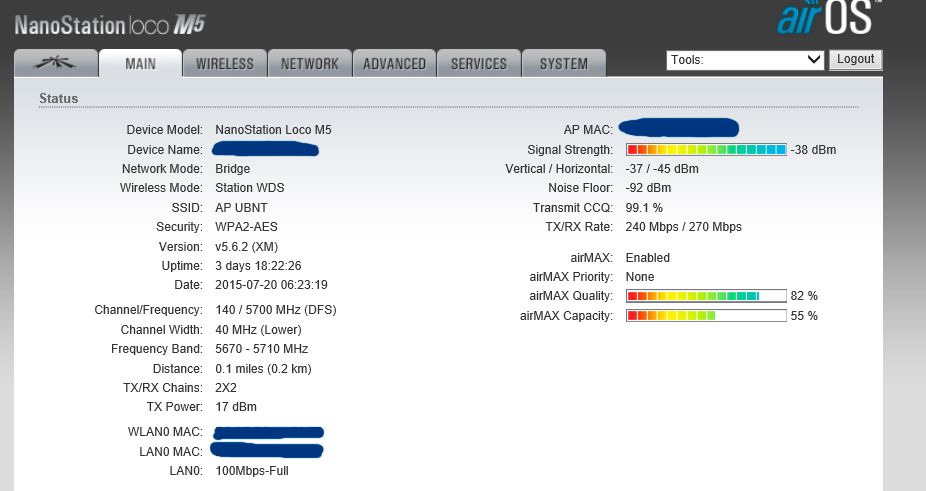
Task: Open the SERVICES tab
Action: click(x=479, y=64)
